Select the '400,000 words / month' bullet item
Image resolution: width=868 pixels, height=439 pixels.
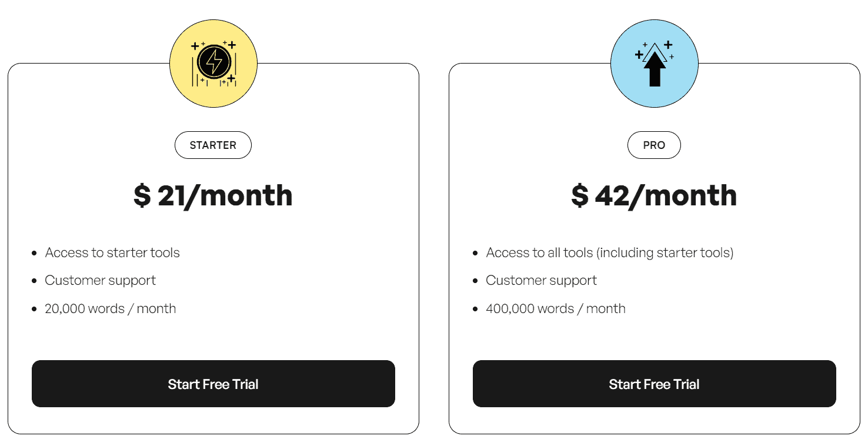click(555, 308)
